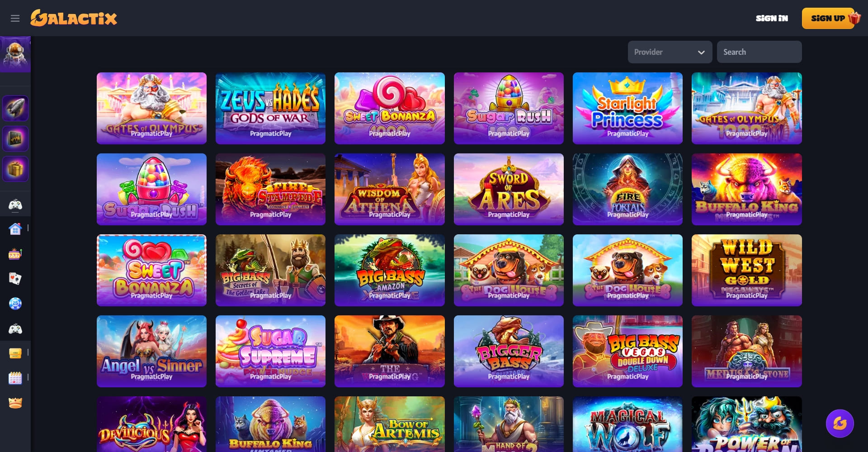This screenshot has height=452, width=868.
Task: Select the playing cards sidebar icon
Action: [x=15, y=278]
